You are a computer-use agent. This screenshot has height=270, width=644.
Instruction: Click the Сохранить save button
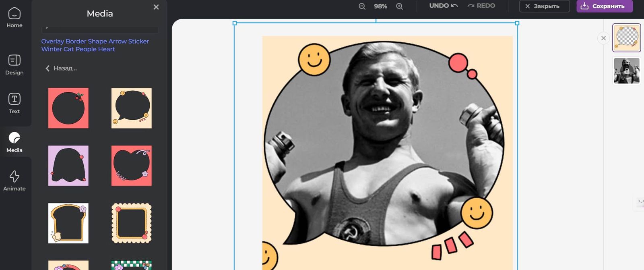(x=604, y=6)
